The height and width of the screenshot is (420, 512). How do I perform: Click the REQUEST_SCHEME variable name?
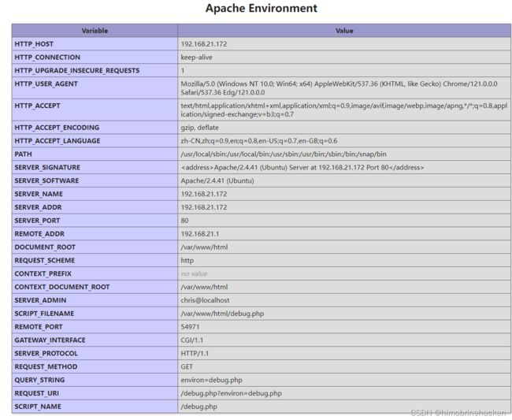point(45,261)
